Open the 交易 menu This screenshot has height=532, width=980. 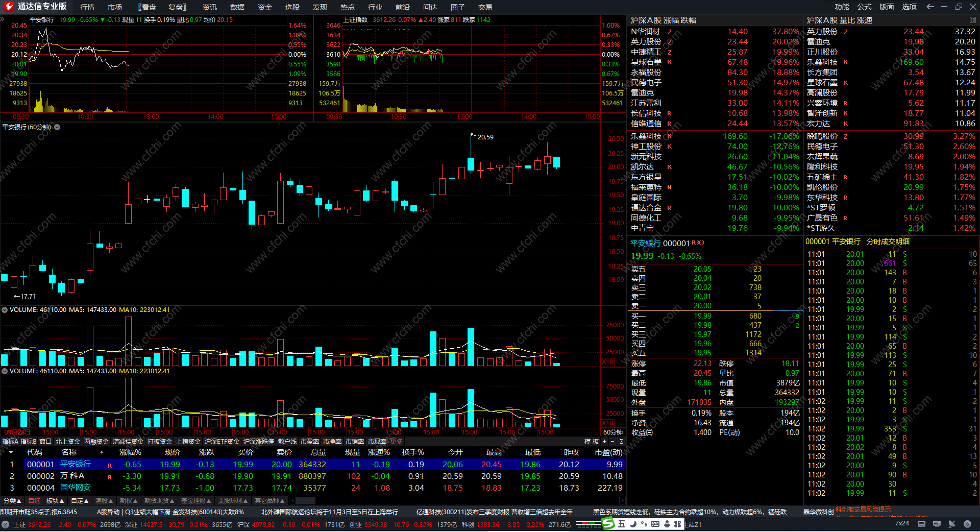pos(485,7)
